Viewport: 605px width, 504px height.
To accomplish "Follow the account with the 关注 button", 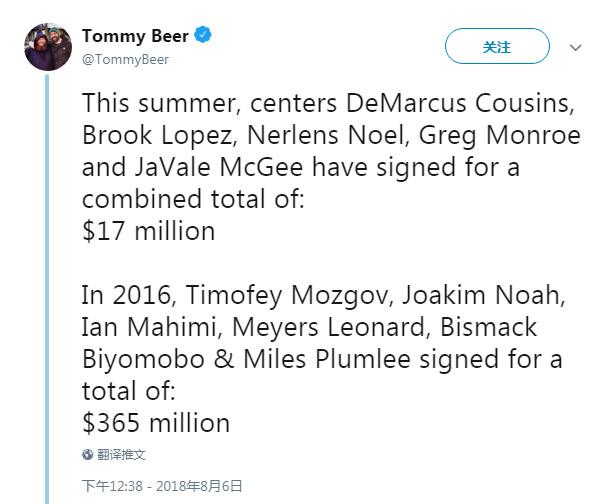I will (x=497, y=46).
